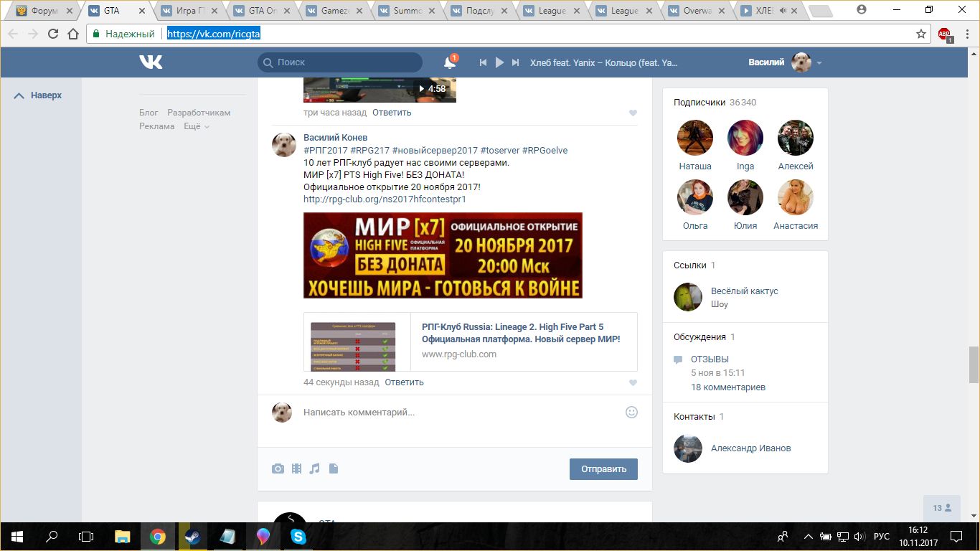Switch to the Overwa browser tab
This screenshot has width=980, height=551.
pos(698,11)
